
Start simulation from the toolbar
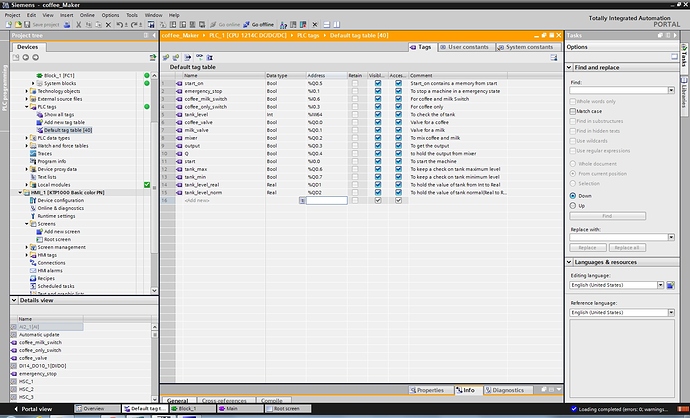[192, 25]
